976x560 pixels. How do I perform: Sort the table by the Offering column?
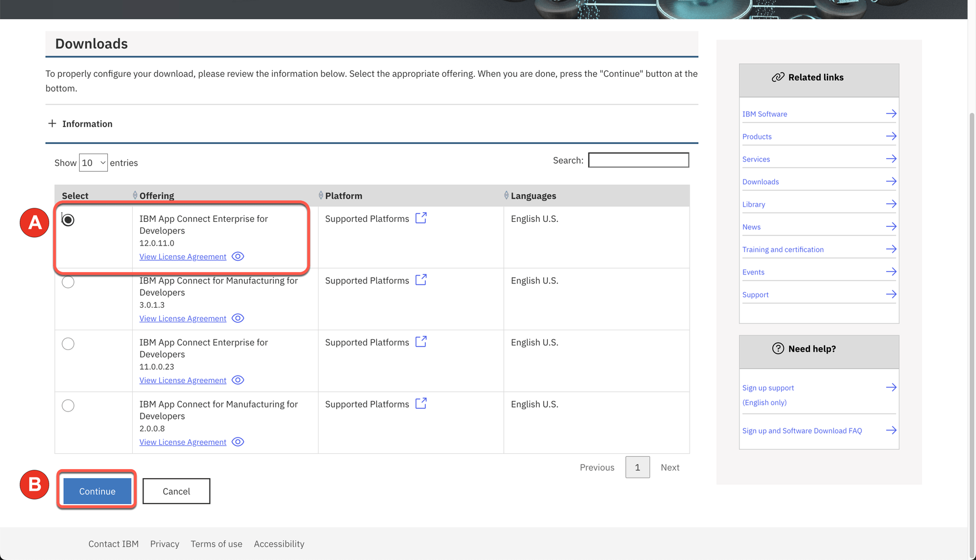pos(135,195)
